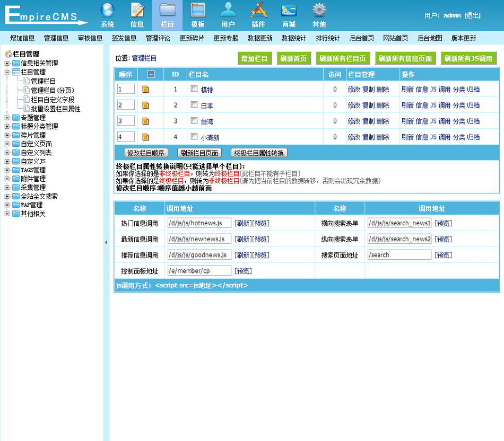Click the orange icon in 台湾 row

(x=145, y=121)
